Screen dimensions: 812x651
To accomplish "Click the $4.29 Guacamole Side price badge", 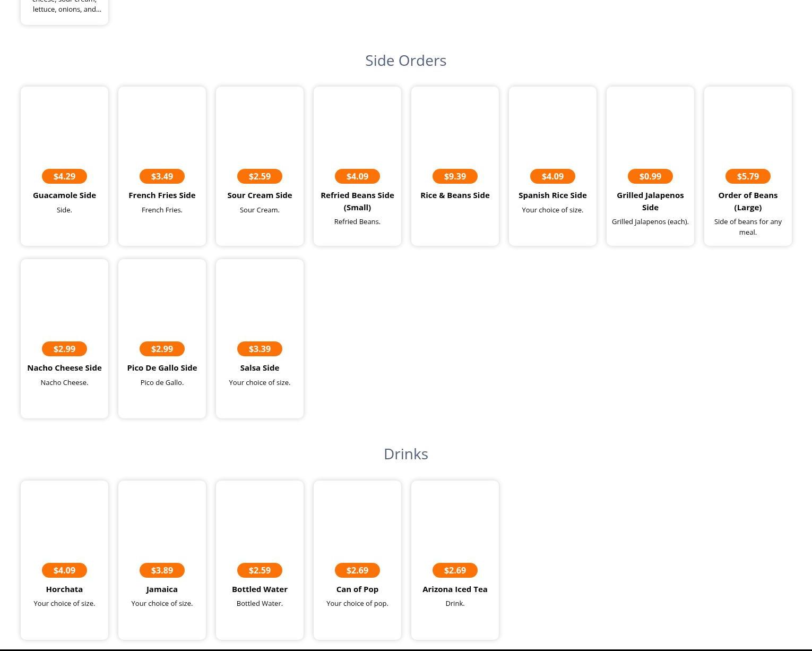I will 64,176.
